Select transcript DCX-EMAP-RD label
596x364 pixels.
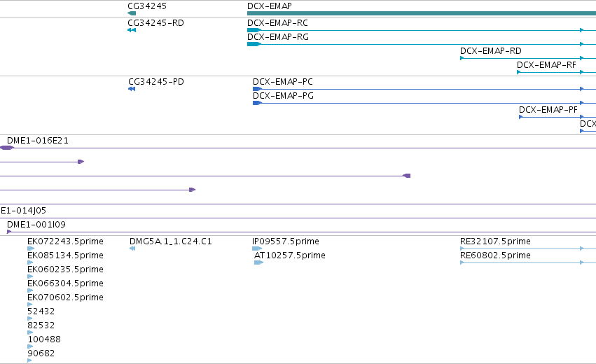491,51
